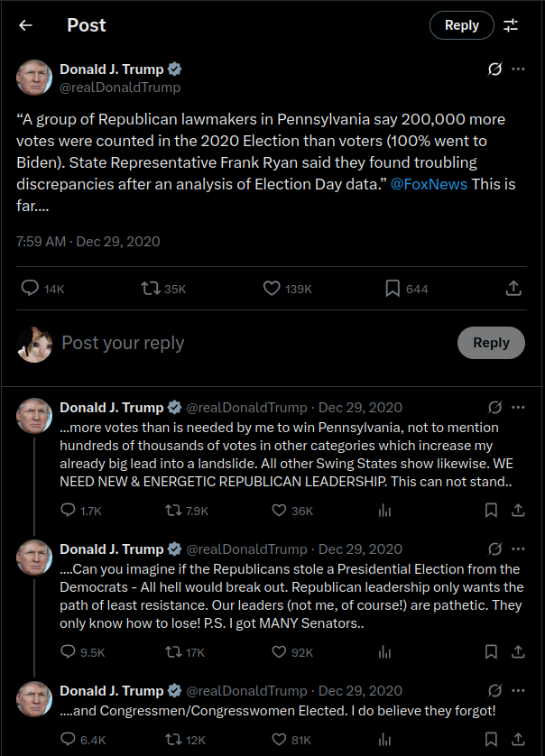Open more options menu on the main post
545x756 pixels.
(x=519, y=69)
